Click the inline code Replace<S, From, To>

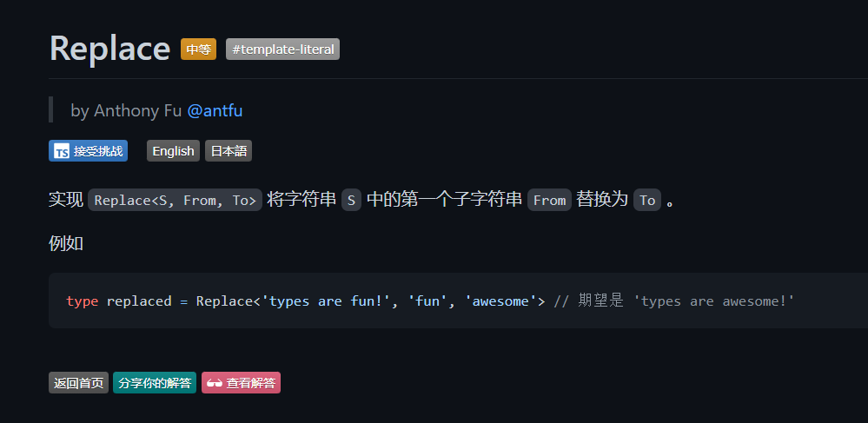coord(175,200)
